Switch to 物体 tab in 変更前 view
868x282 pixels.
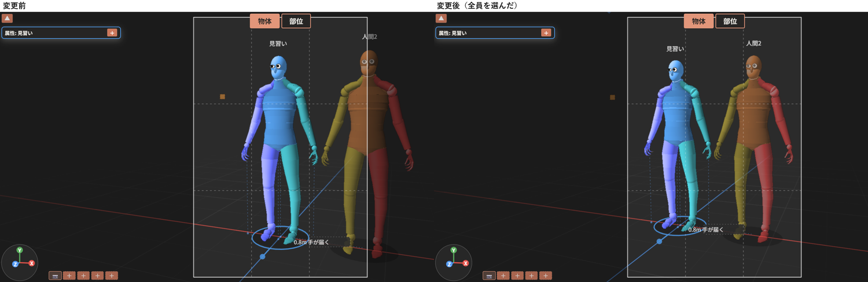click(x=265, y=21)
